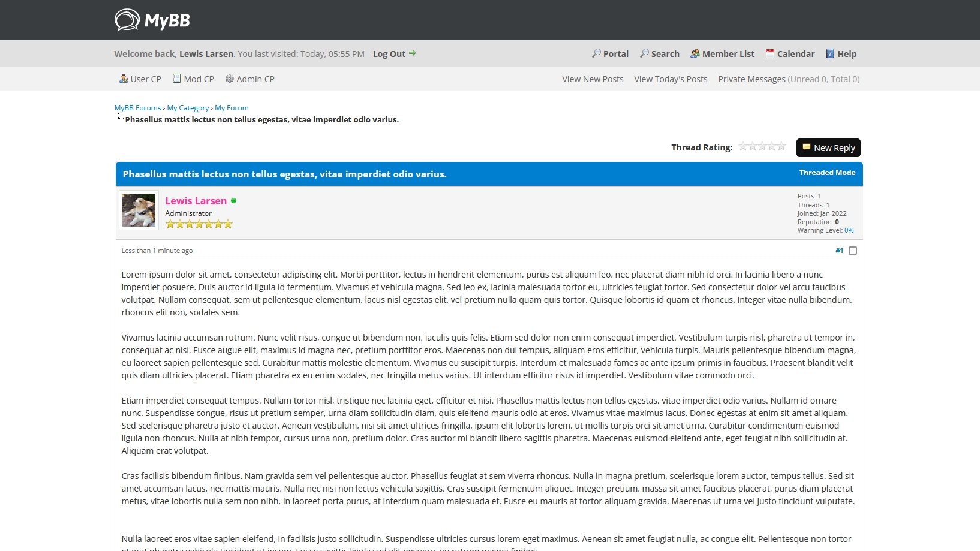Click the New Reply speech bubble icon
This screenshot has width=980, height=551.
pyautogui.click(x=807, y=147)
